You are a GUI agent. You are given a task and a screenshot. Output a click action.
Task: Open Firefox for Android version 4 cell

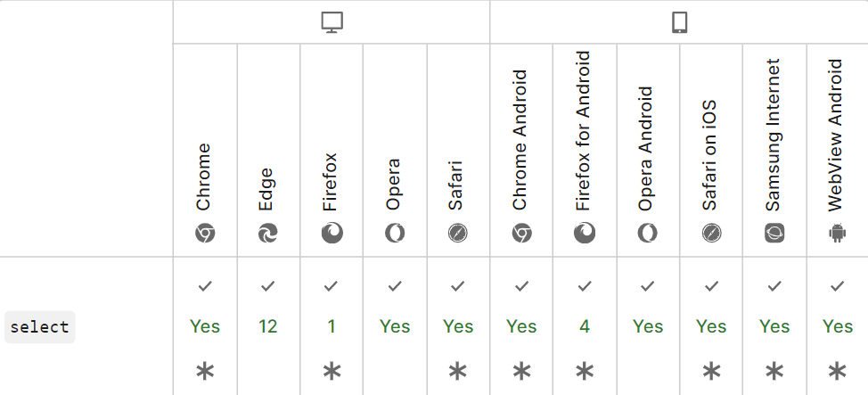(x=585, y=326)
